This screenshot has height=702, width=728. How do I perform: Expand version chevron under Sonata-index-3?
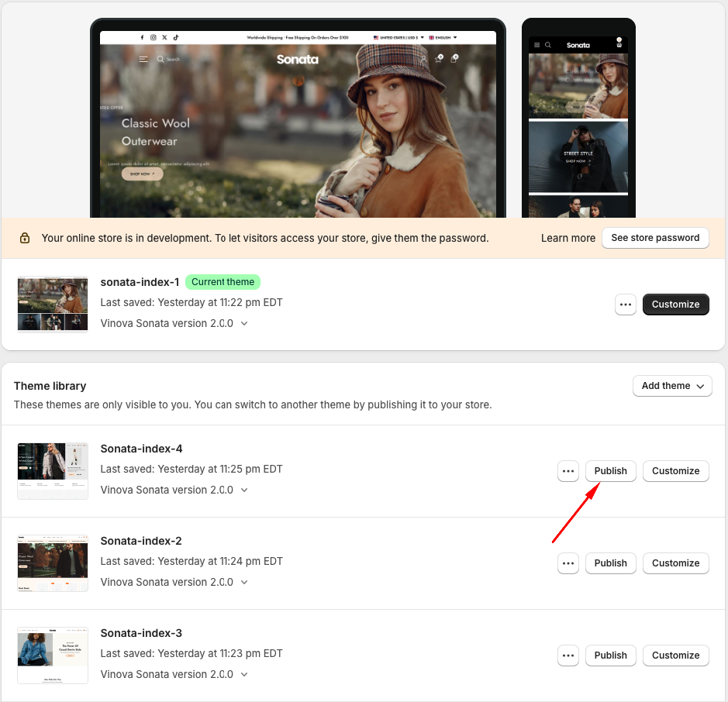pyautogui.click(x=244, y=675)
